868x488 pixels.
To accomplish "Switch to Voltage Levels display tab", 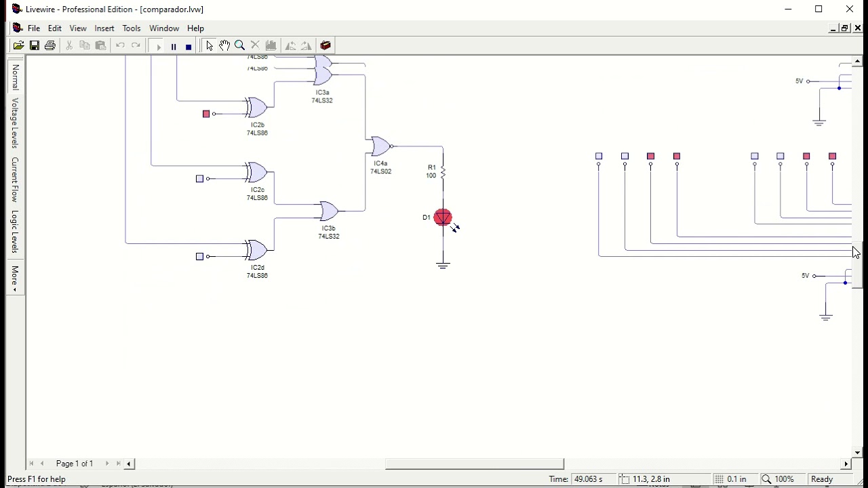I will [x=15, y=123].
